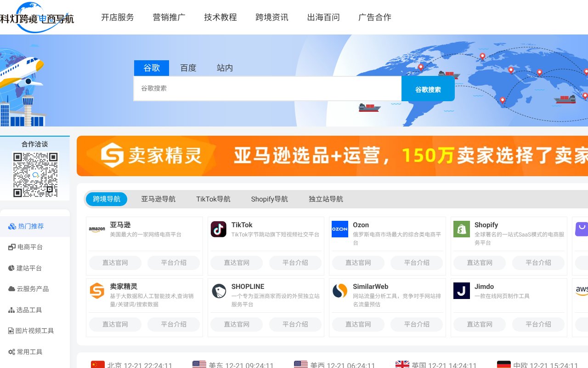Click 直达官网 under Ozon

click(358, 263)
